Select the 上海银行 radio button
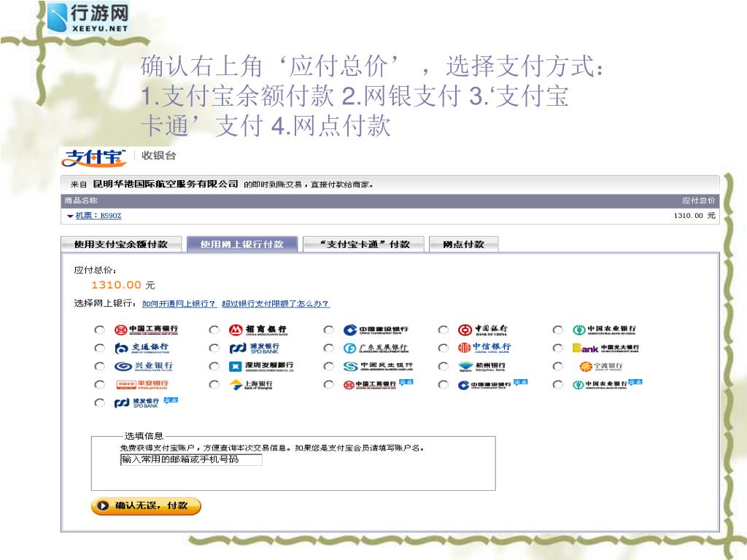Viewport: 747px width, 560px height. tap(214, 384)
